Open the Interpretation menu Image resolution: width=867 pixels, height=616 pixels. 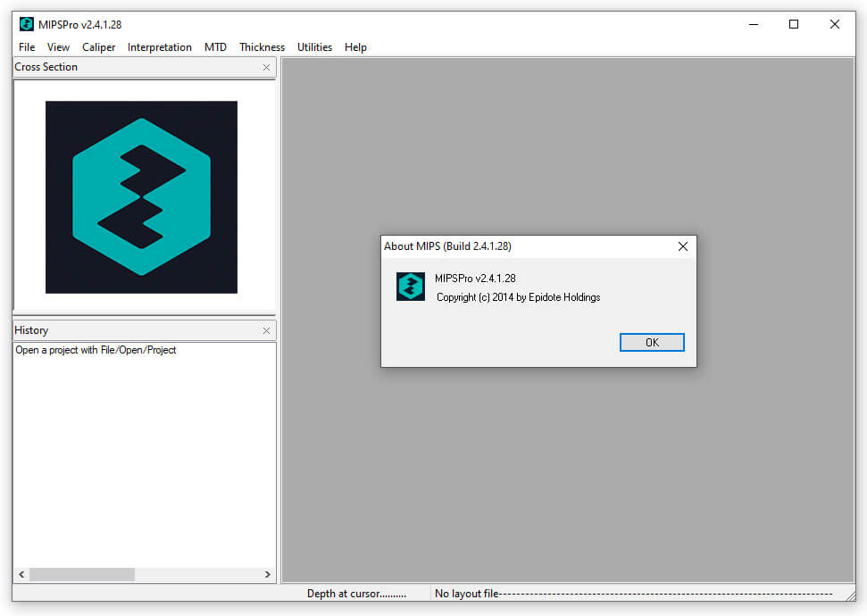click(159, 47)
